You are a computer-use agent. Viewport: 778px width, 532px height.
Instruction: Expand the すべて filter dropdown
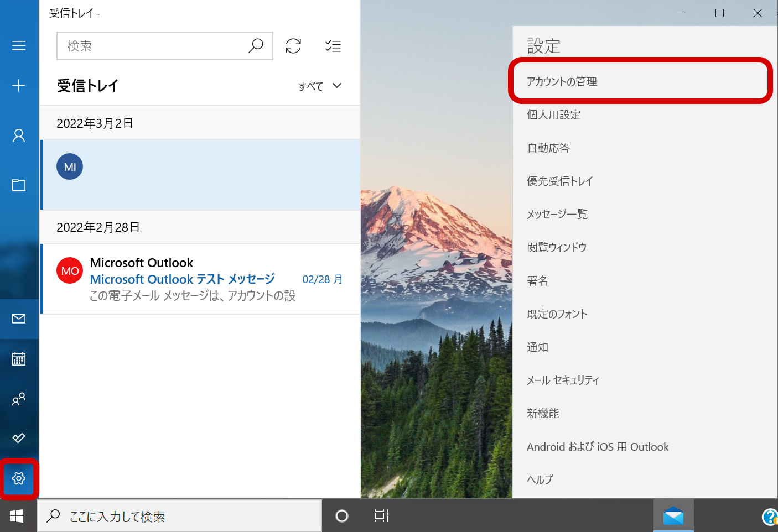pyautogui.click(x=320, y=86)
